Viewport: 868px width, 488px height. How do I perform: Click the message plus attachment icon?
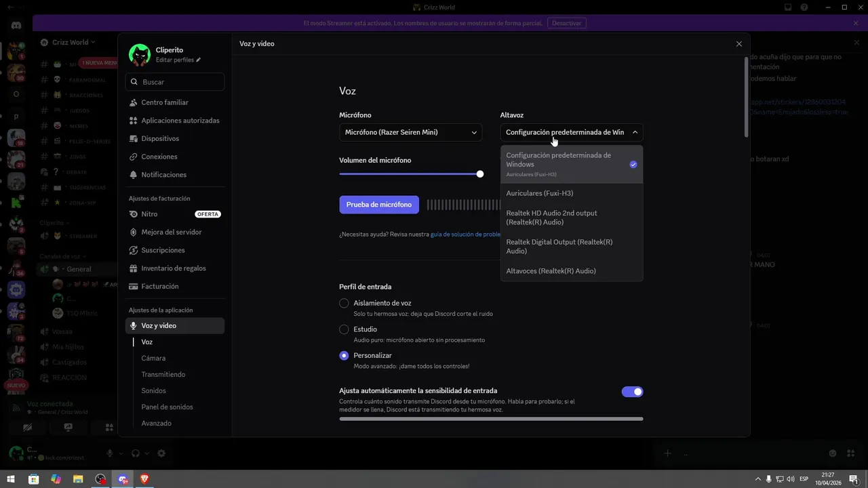coord(668,453)
